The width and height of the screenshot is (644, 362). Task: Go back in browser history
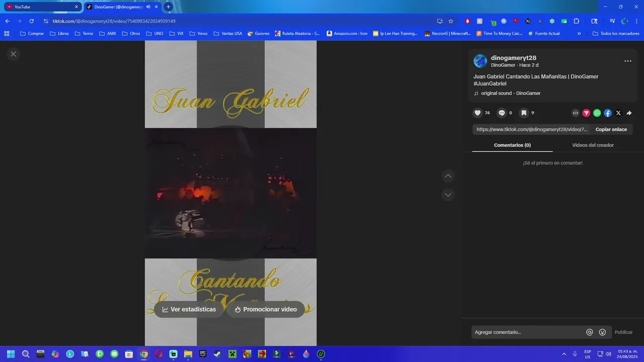[7, 21]
